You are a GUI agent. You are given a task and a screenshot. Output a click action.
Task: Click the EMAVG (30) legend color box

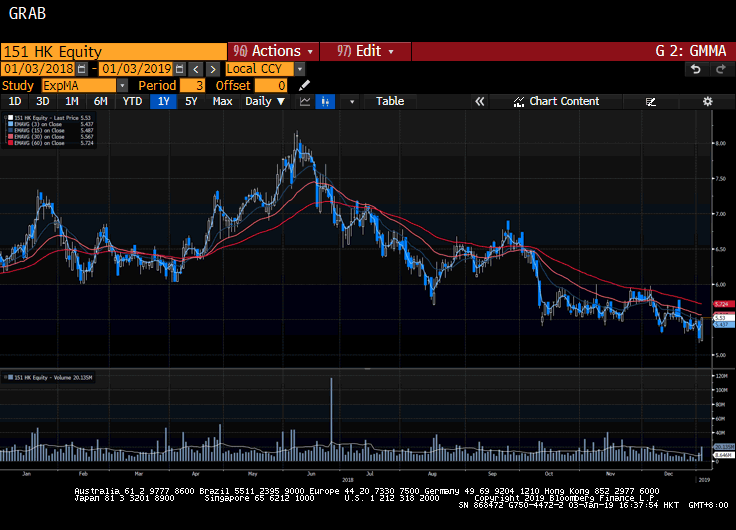pos(10,137)
